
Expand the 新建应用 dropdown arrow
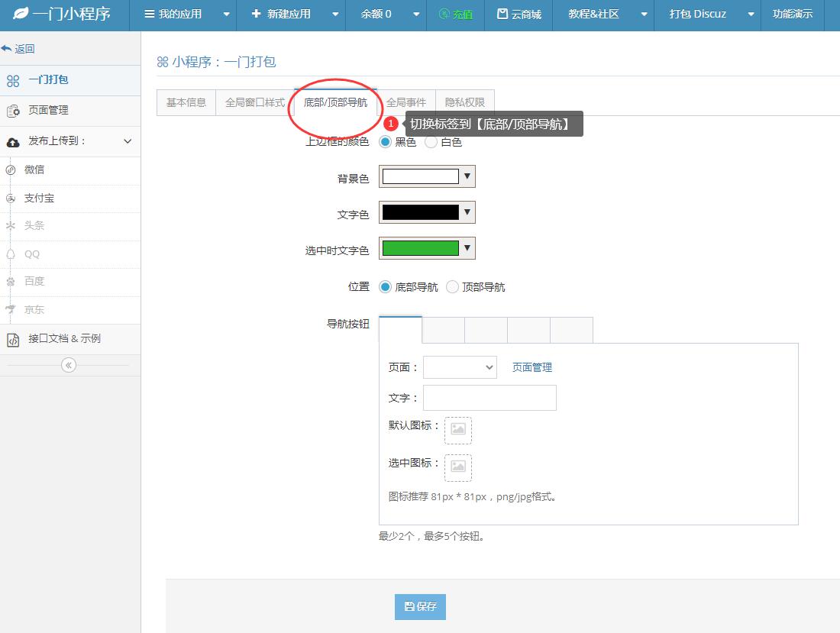click(335, 15)
